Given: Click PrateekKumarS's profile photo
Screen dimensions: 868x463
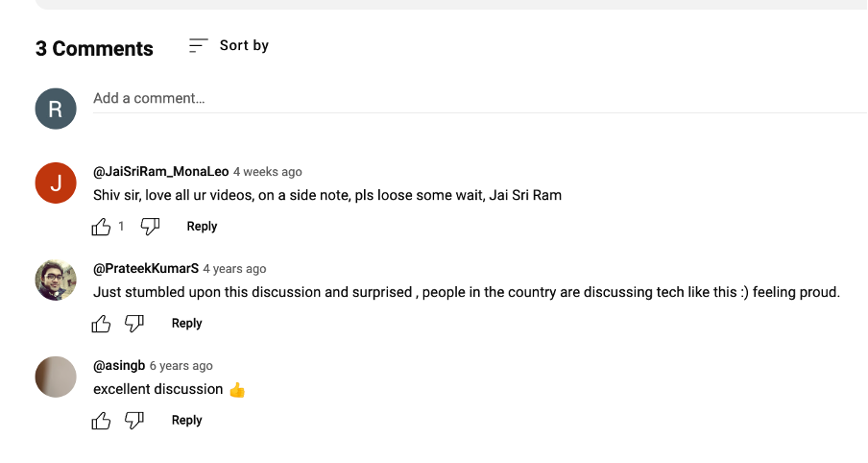Looking at the screenshot, I should 56,280.
